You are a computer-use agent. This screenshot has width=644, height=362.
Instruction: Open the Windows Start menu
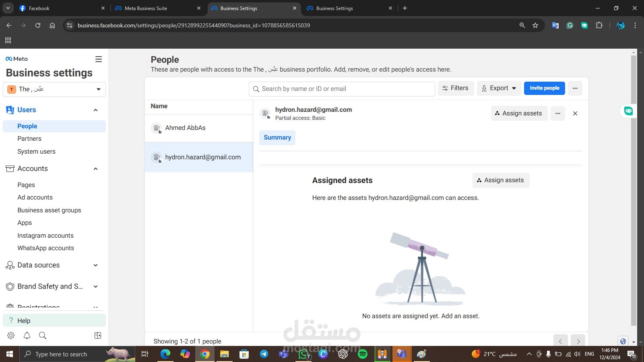tap(10, 354)
